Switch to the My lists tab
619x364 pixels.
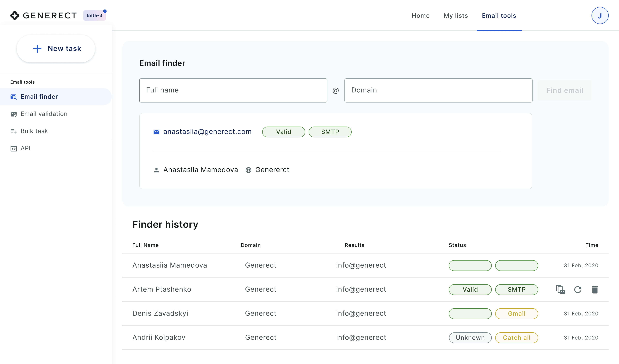click(x=456, y=15)
